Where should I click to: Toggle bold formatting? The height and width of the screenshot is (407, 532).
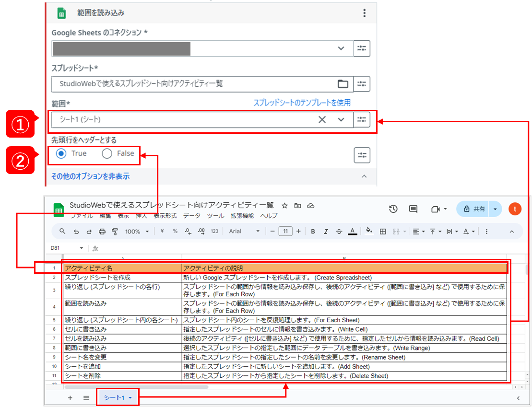(313, 232)
